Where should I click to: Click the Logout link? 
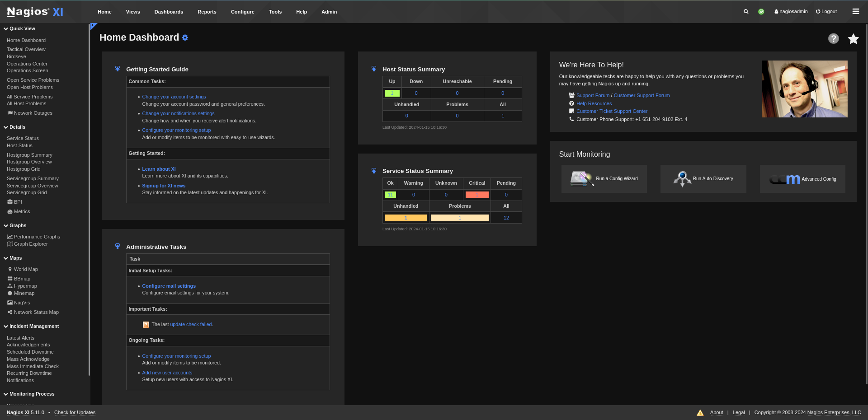pyautogui.click(x=826, y=12)
